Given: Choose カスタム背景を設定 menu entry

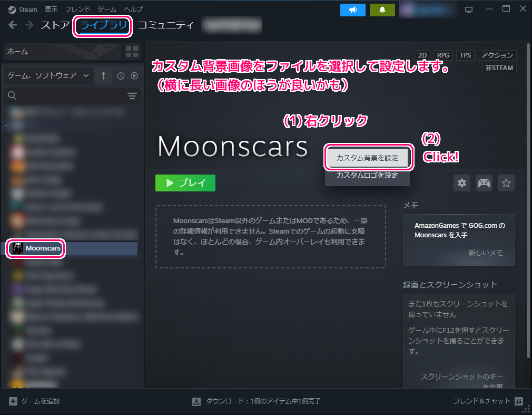Looking at the screenshot, I should pos(367,158).
